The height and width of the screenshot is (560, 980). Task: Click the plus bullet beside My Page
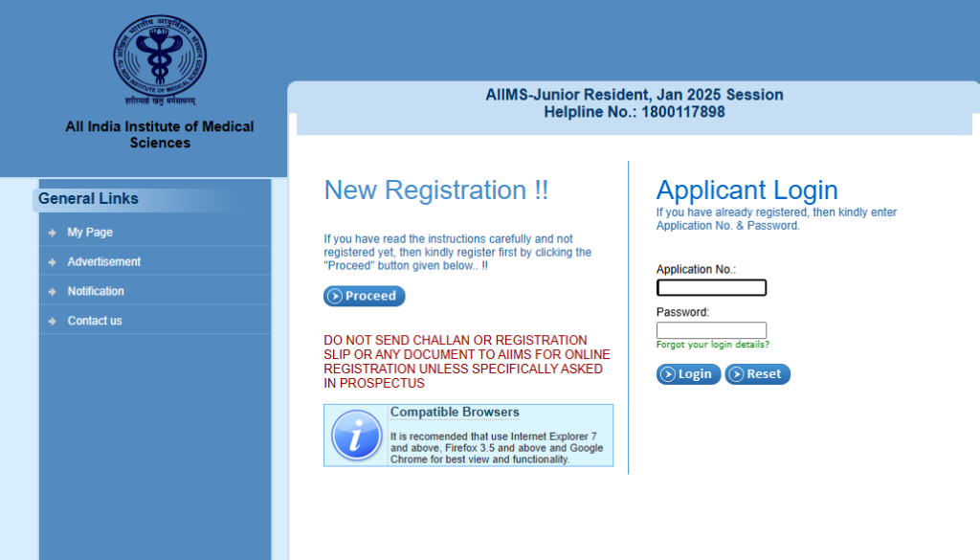52,233
